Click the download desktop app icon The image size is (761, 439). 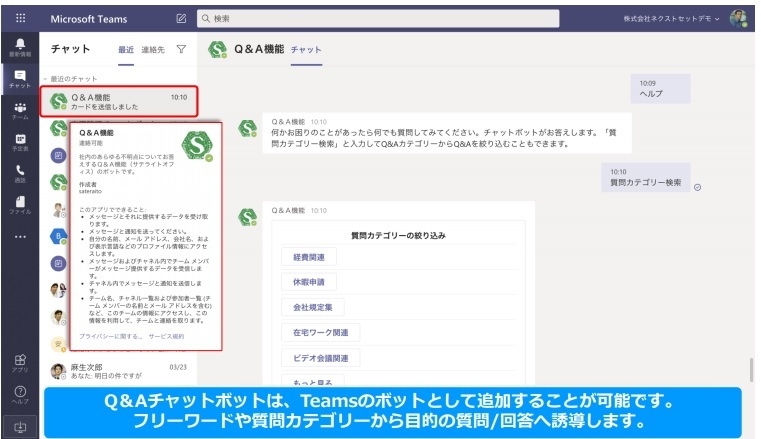click(20, 427)
